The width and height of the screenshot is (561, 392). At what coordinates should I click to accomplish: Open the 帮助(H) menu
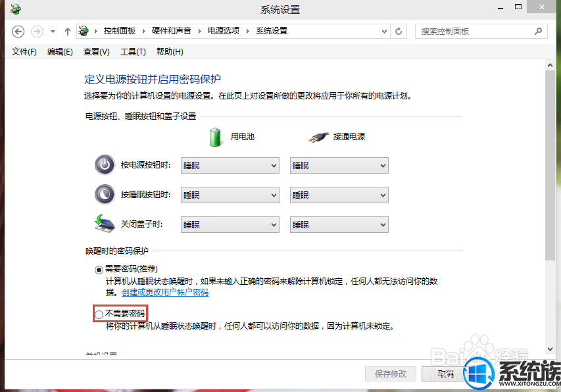point(170,52)
